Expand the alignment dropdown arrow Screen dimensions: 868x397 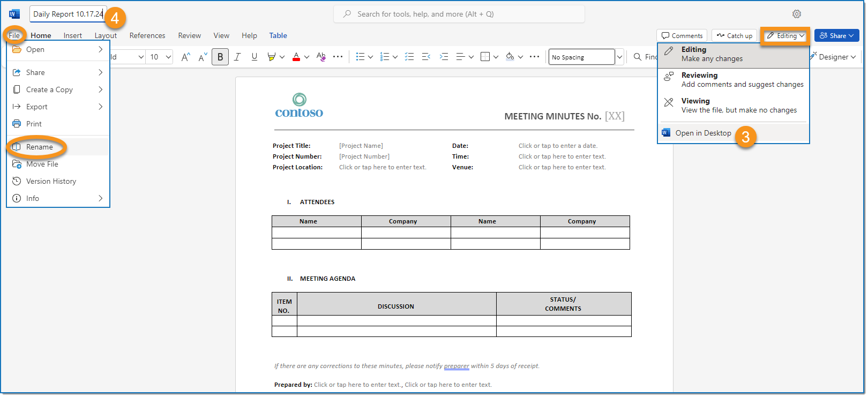pos(471,57)
